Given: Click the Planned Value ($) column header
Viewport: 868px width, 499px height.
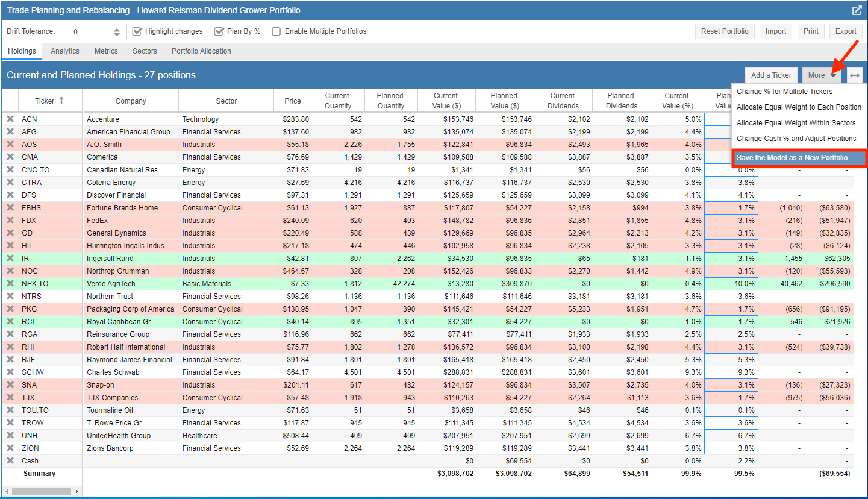Looking at the screenshot, I should [504, 101].
